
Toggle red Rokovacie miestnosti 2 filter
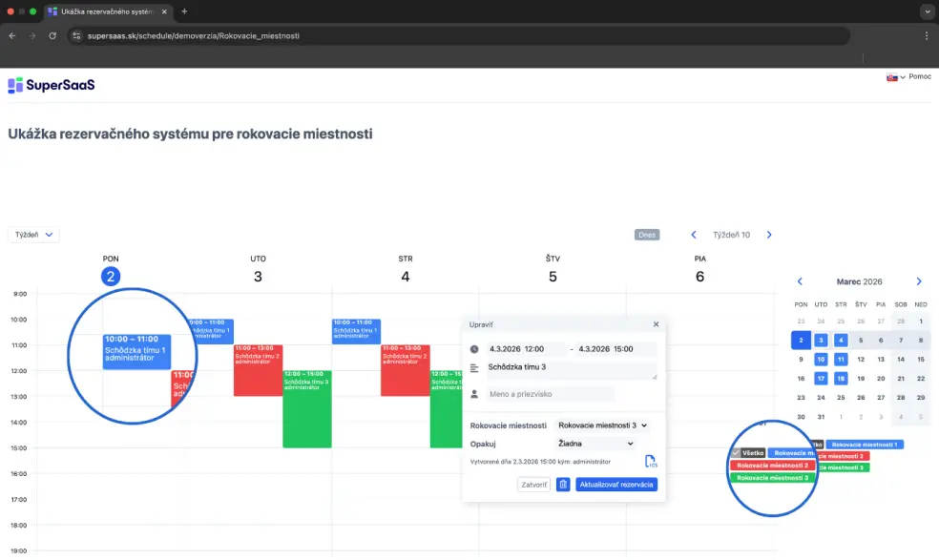(x=772, y=466)
